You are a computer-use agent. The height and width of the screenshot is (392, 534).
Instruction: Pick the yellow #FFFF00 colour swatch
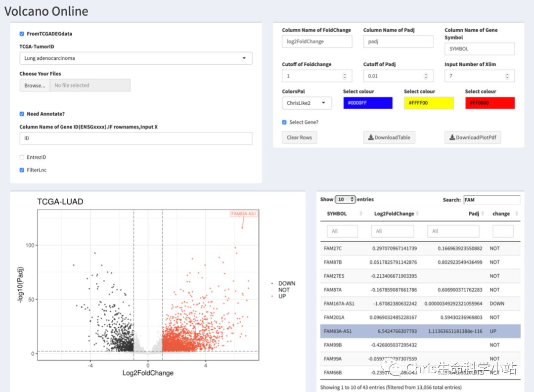coord(429,103)
